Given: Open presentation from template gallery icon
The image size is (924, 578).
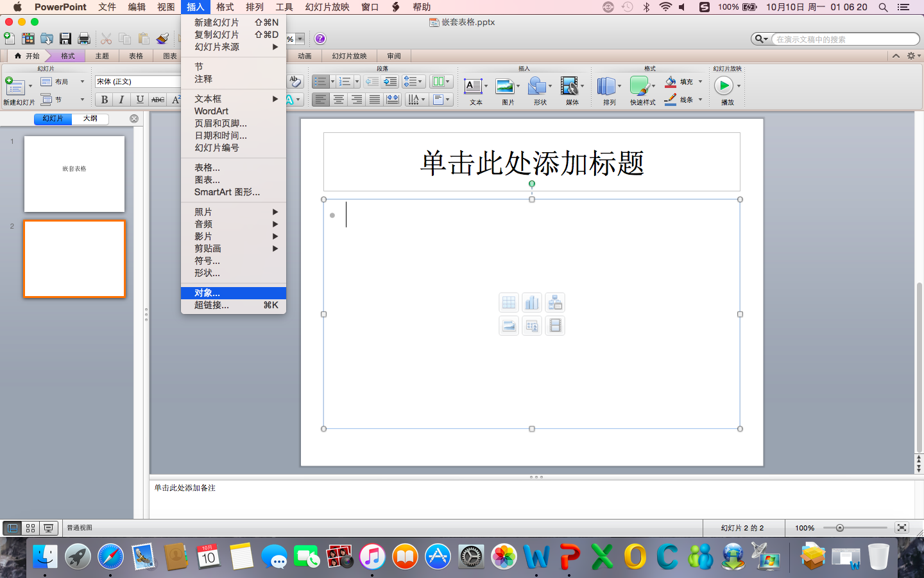Looking at the screenshot, I should coord(28,39).
